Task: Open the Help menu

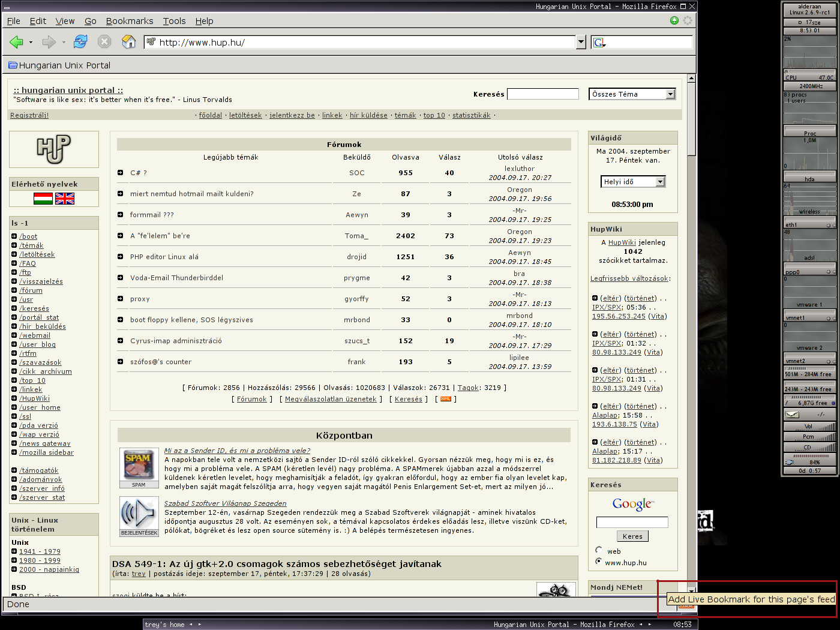Action: [204, 21]
